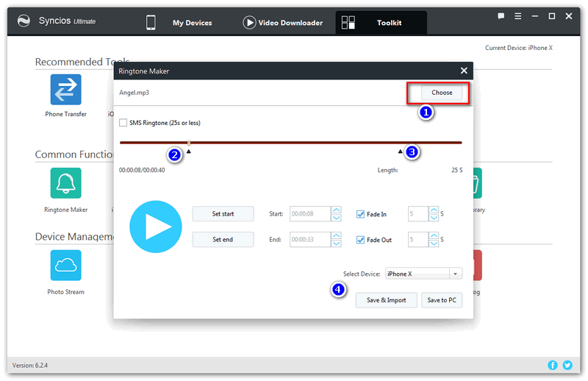The height and width of the screenshot is (381, 588).
Task: Decrease Fade In seconds
Action: 434,218
